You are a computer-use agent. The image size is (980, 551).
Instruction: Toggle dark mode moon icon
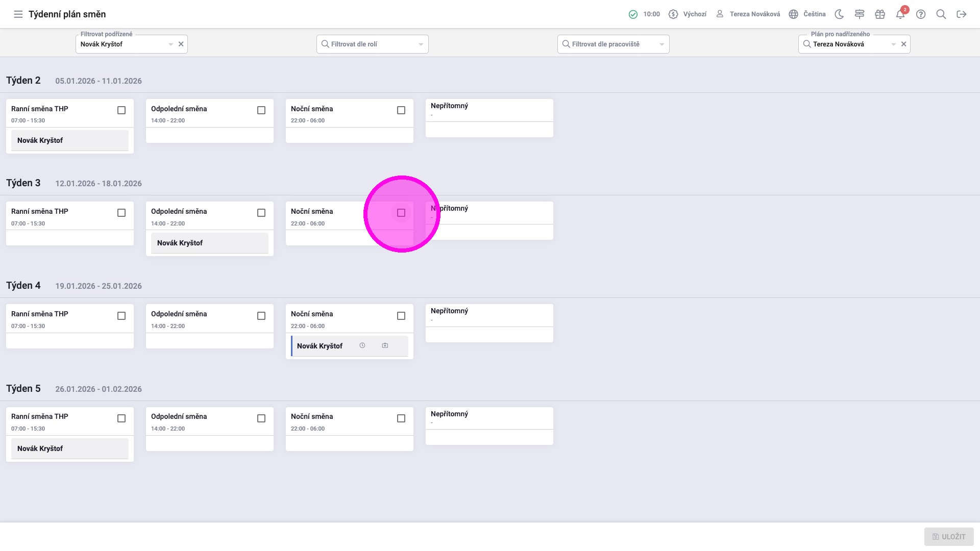pyautogui.click(x=839, y=14)
